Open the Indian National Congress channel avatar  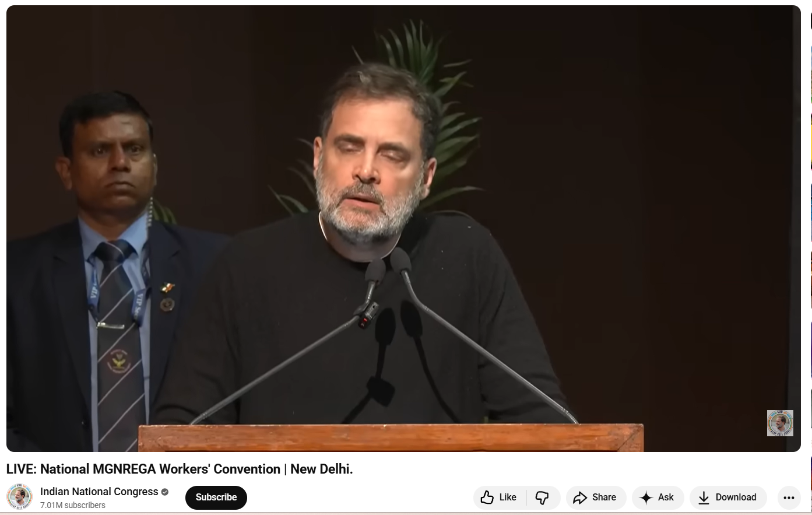[19, 498]
